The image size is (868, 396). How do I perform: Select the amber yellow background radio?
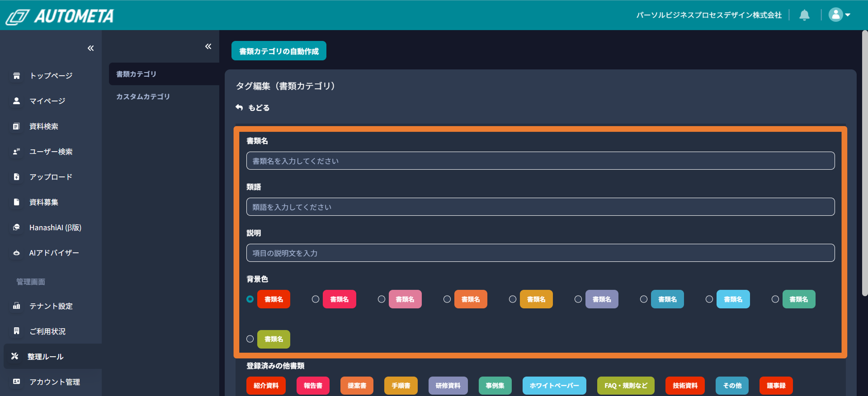(513, 299)
